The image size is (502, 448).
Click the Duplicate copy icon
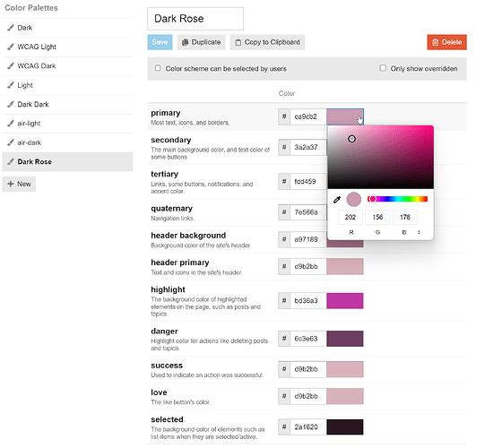(185, 42)
